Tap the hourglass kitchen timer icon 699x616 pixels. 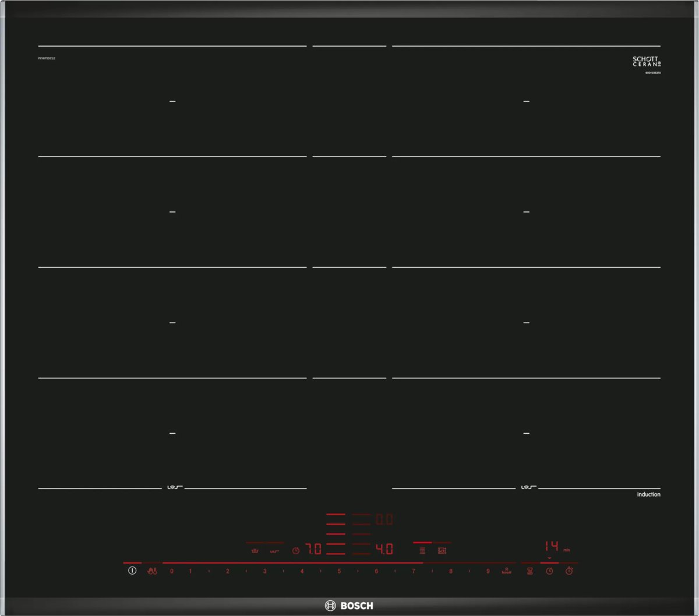[x=530, y=571]
